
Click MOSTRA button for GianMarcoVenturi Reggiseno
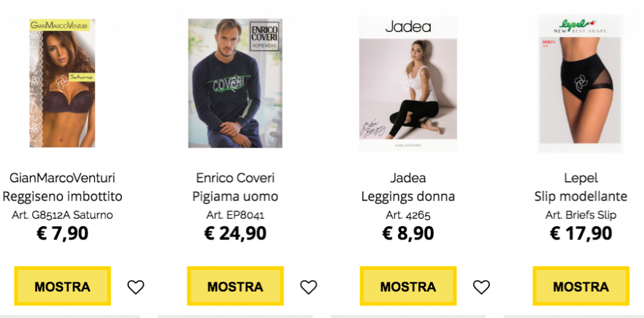coord(62,286)
